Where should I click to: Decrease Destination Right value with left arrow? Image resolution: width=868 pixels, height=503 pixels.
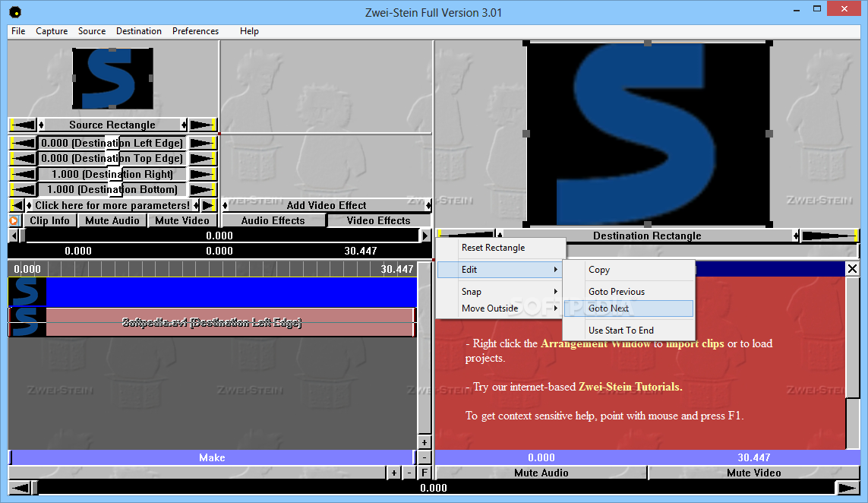coord(24,174)
